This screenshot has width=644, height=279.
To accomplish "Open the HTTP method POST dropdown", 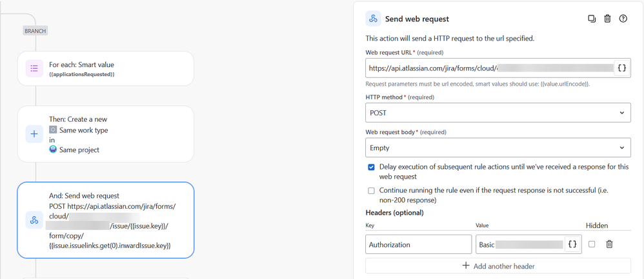I will tap(498, 112).
